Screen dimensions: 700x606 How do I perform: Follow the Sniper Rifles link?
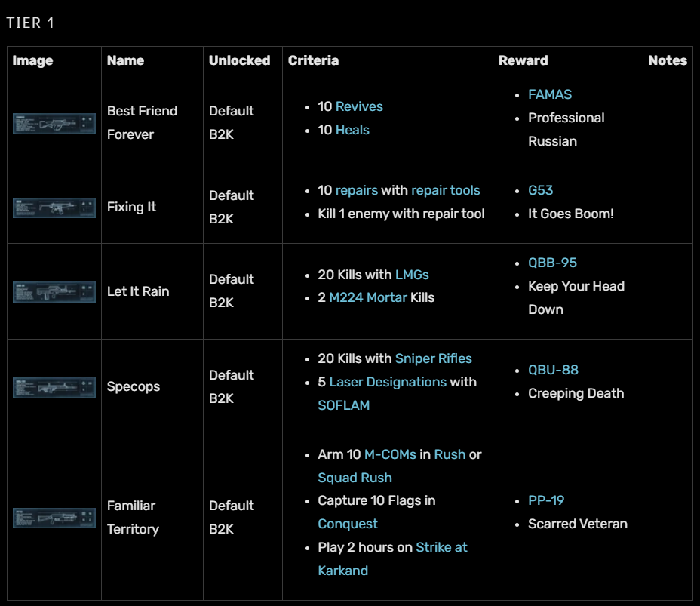click(x=433, y=358)
